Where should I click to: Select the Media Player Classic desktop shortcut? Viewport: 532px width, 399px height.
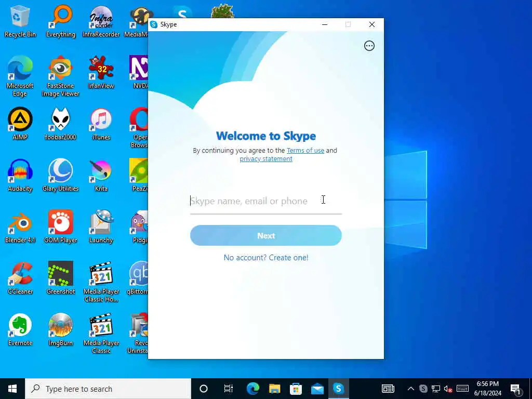click(x=101, y=334)
